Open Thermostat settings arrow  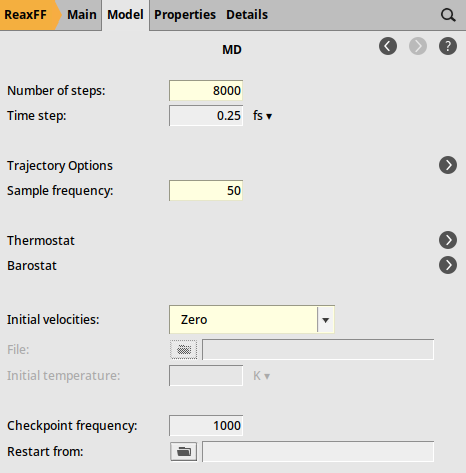pyautogui.click(x=448, y=240)
